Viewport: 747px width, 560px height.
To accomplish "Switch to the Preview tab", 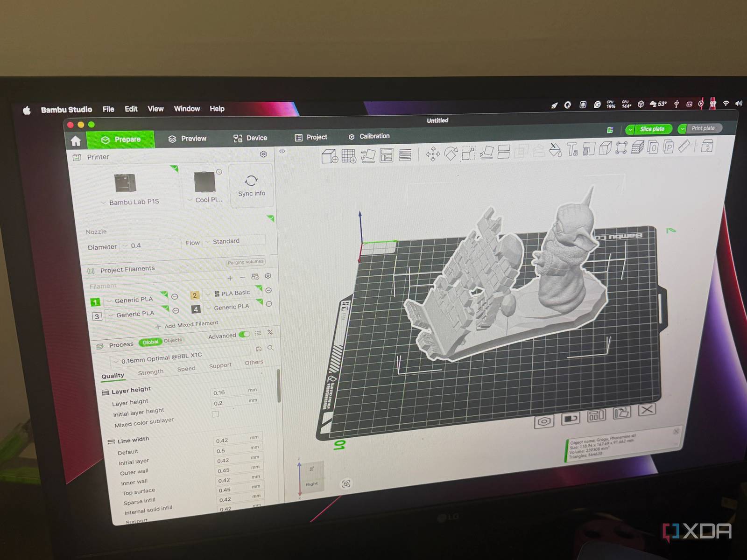I will pyautogui.click(x=188, y=139).
